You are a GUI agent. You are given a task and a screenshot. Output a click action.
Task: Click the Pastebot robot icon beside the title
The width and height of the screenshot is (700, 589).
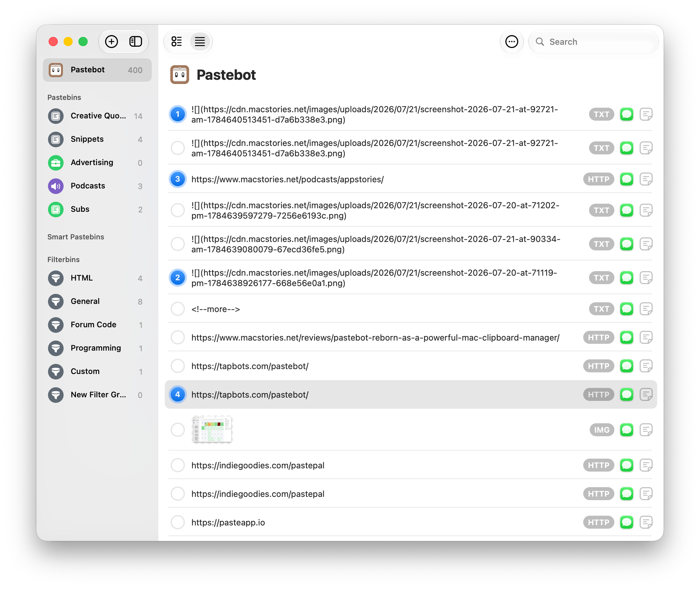[180, 75]
